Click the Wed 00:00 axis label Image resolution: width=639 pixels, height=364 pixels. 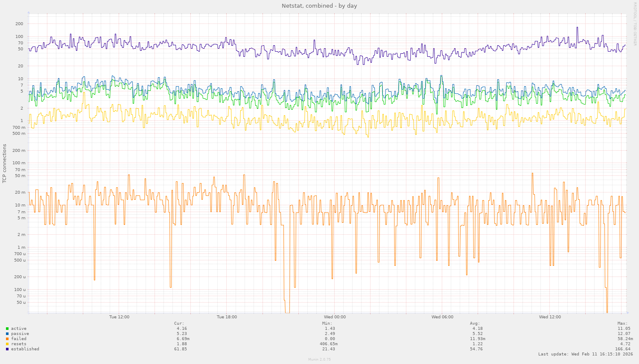point(335,317)
